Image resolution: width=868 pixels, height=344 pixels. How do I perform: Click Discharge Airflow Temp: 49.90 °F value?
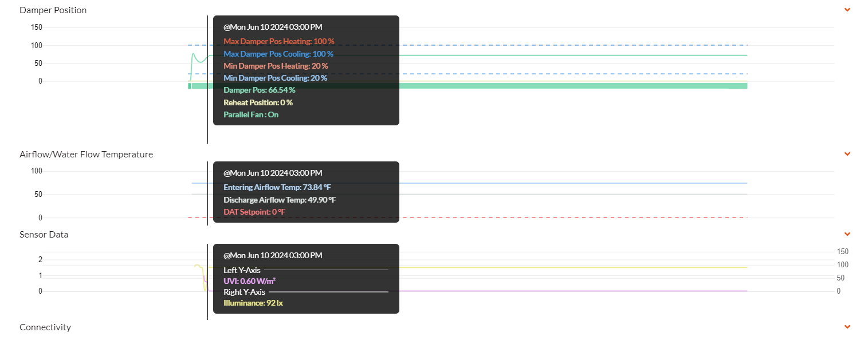pyautogui.click(x=280, y=200)
